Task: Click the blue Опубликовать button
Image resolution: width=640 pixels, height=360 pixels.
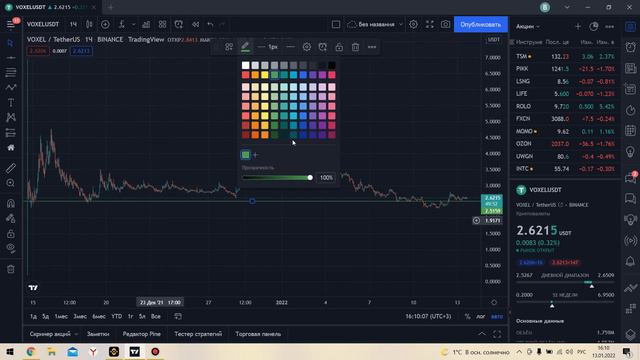Action: [x=481, y=24]
